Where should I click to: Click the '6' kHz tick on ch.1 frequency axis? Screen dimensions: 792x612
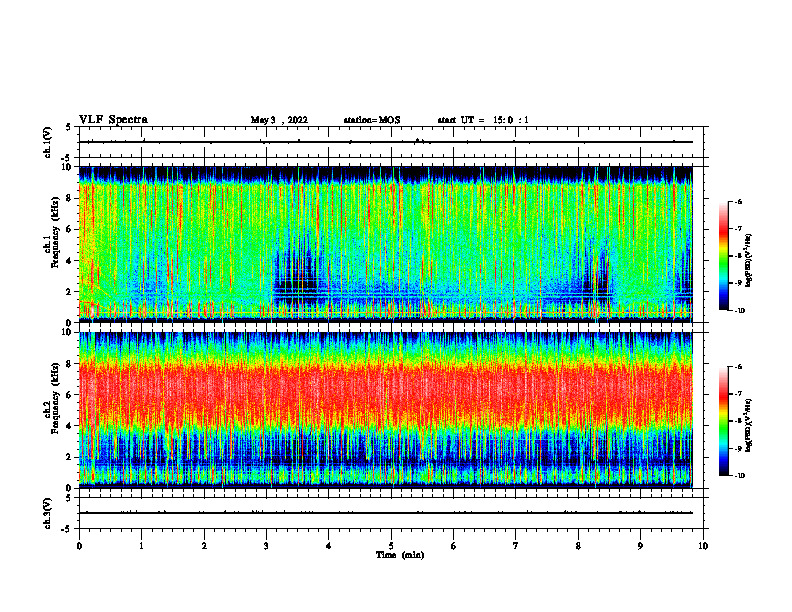pos(70,229)
